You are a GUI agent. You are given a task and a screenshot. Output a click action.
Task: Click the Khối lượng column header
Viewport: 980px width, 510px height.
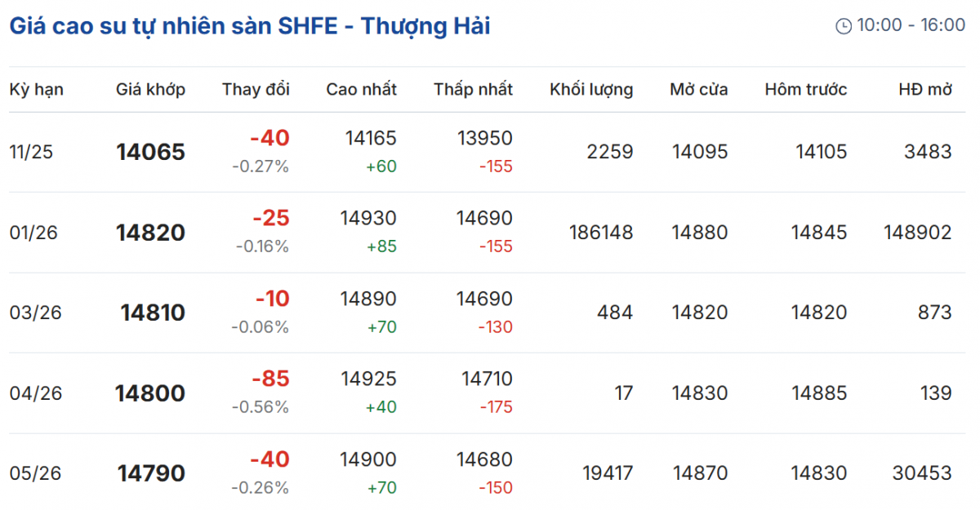pyautogui.click(x=591, y=90)
